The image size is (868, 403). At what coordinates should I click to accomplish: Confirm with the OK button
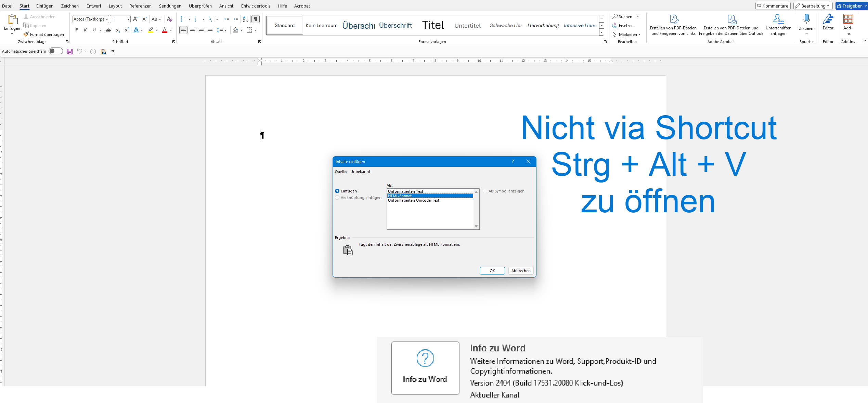pyautogui.click(x=492, y=270)
